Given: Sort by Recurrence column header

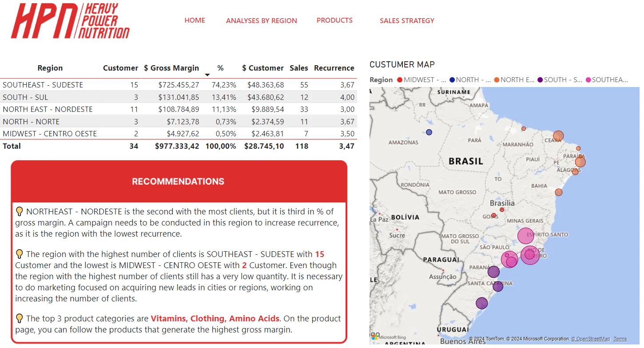Looking at the screenshot, I should click(334, 68).
